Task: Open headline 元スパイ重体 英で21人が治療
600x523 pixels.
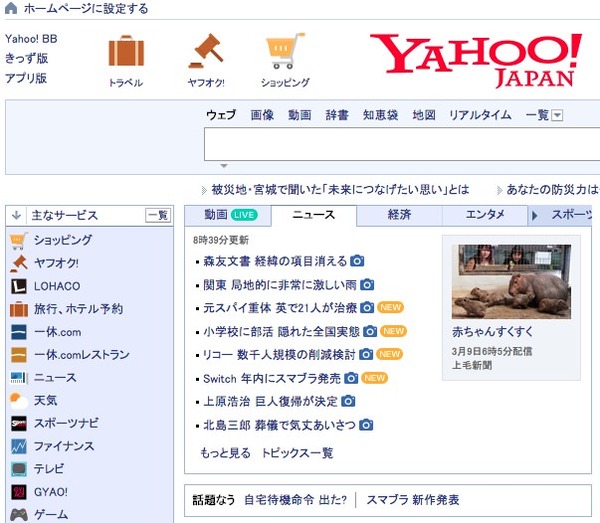Action: coord(280,308)
